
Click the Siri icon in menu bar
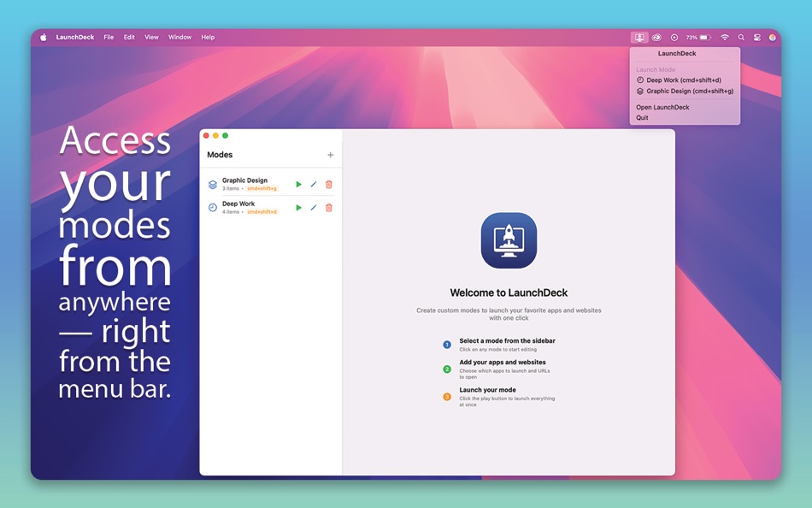click(772, 38)
